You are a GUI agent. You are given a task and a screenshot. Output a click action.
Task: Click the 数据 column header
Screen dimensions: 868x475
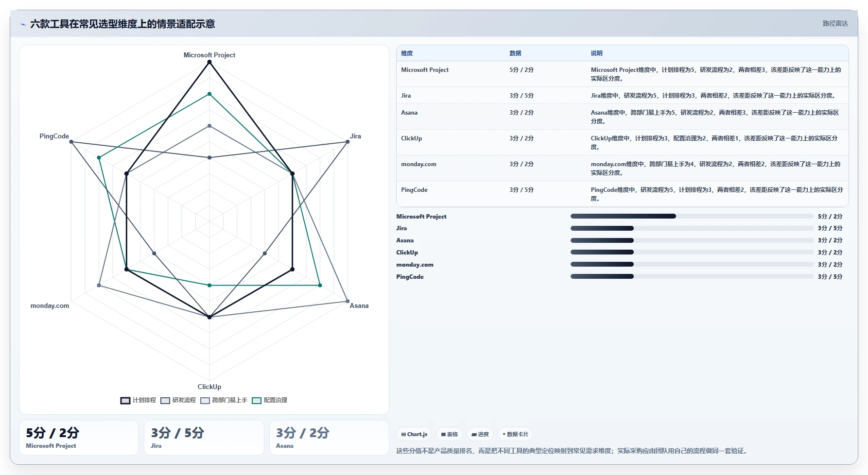pyautogui.click(x=515, y=53)
